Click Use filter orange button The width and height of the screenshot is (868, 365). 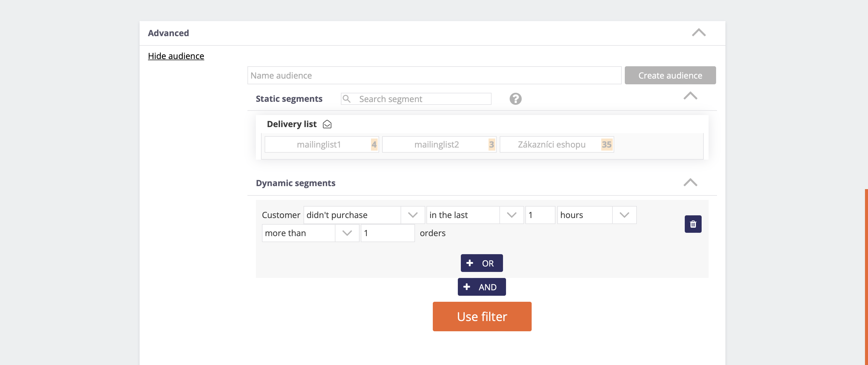coord(482,316)
